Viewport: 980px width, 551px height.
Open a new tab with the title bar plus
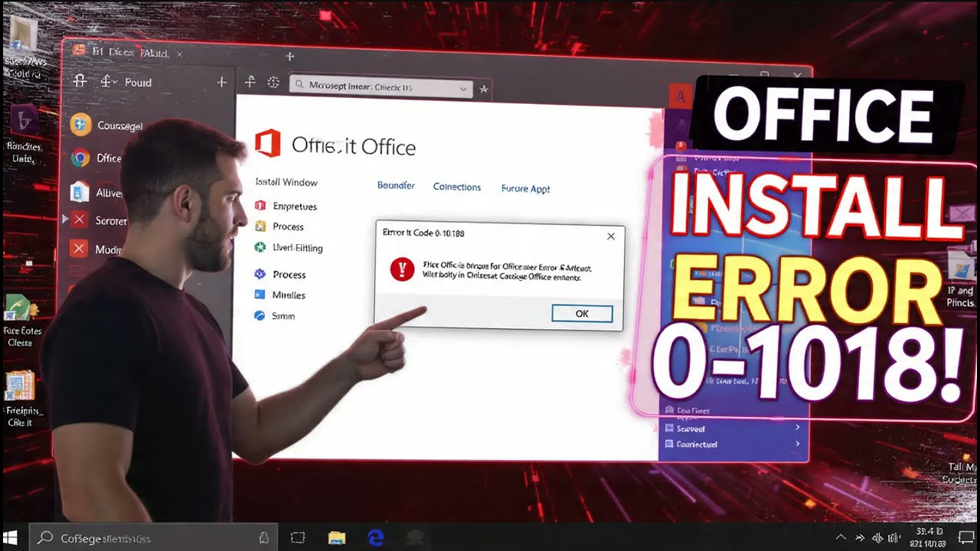pos(289,57)
